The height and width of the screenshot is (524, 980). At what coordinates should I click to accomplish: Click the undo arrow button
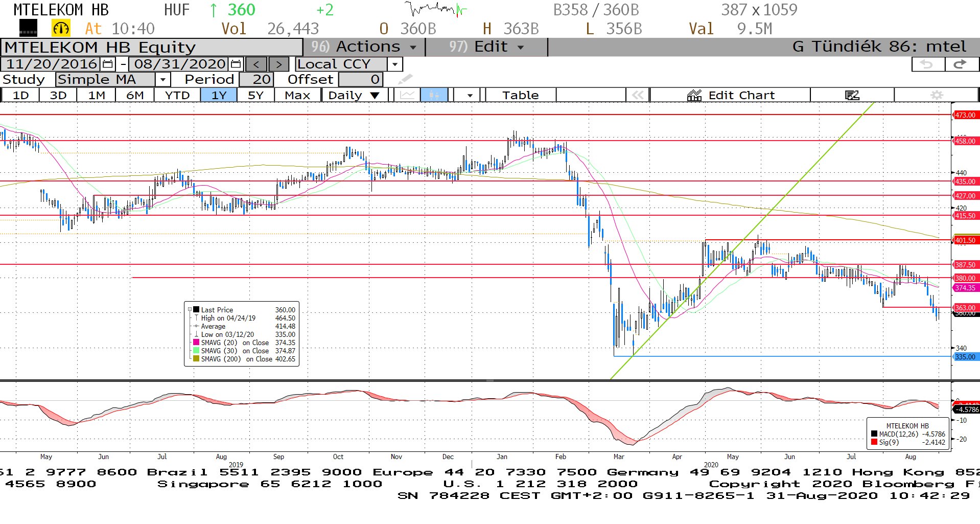pos(927,64)
